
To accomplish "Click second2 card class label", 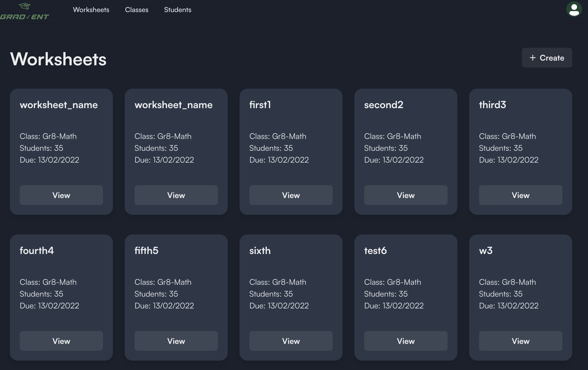I will click(x=392, y=136).
